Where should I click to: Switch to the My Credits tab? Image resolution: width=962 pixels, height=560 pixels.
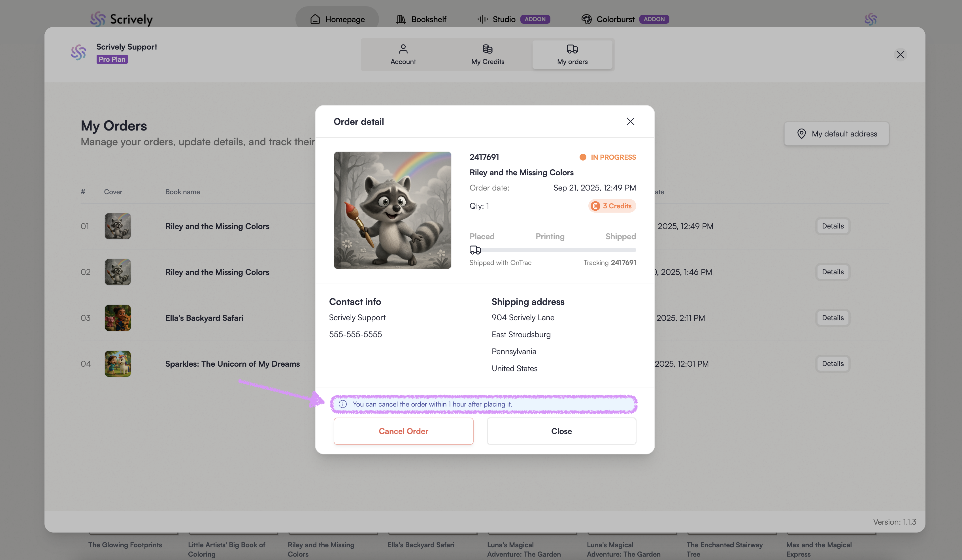pyautogui.click(x=488, y=55)
